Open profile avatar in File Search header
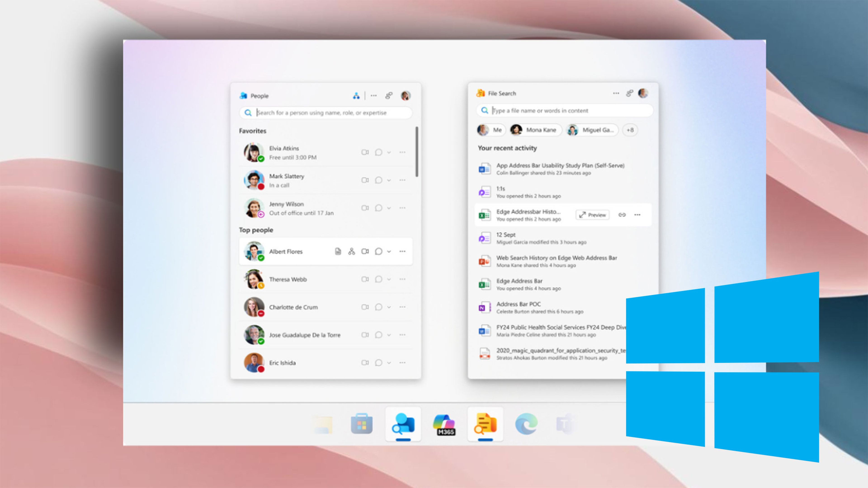868x488 pixels. (643, 93)
